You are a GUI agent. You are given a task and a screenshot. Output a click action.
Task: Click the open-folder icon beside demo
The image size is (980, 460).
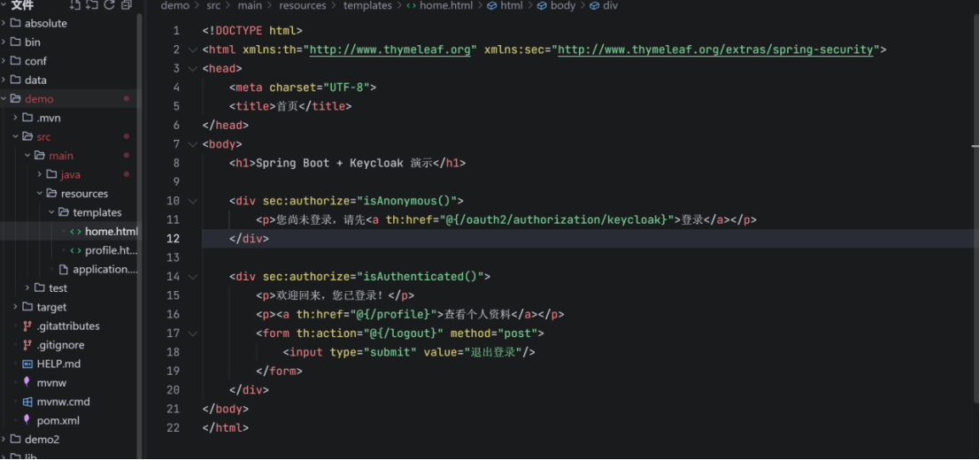pos(16,98)
